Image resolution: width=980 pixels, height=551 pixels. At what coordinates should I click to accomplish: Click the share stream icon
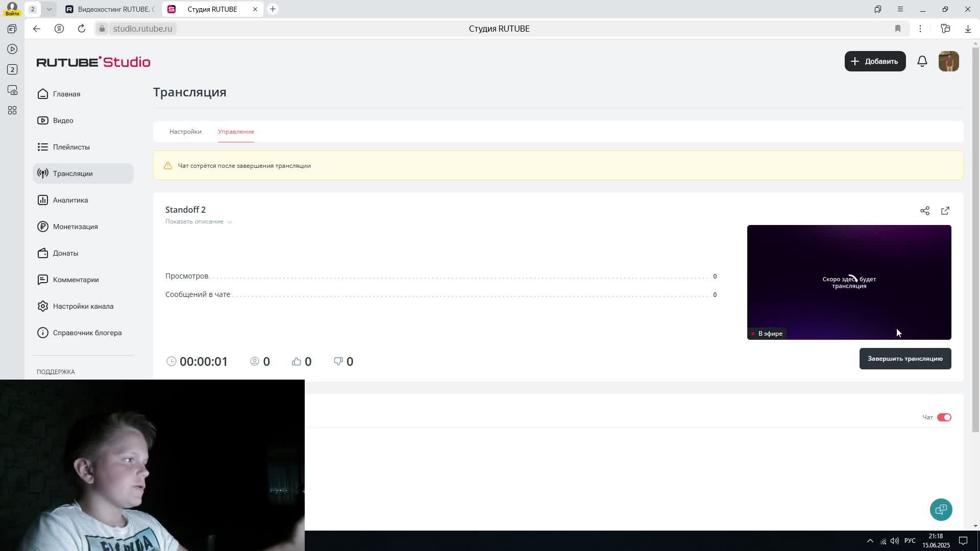924,211
